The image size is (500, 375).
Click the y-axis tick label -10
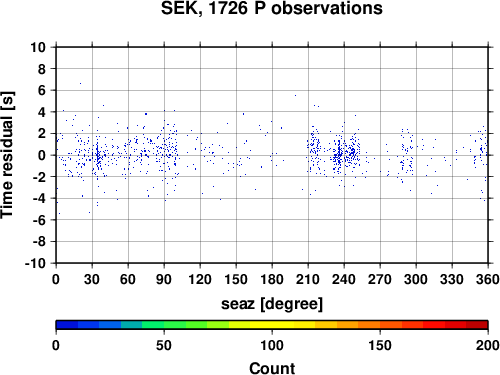[x=35, y=263]
